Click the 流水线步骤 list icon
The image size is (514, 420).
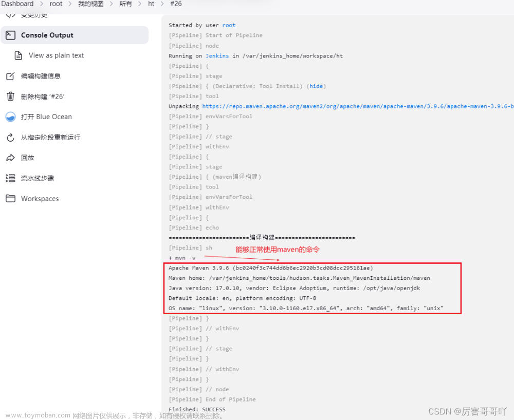click(x=10, y=178)
